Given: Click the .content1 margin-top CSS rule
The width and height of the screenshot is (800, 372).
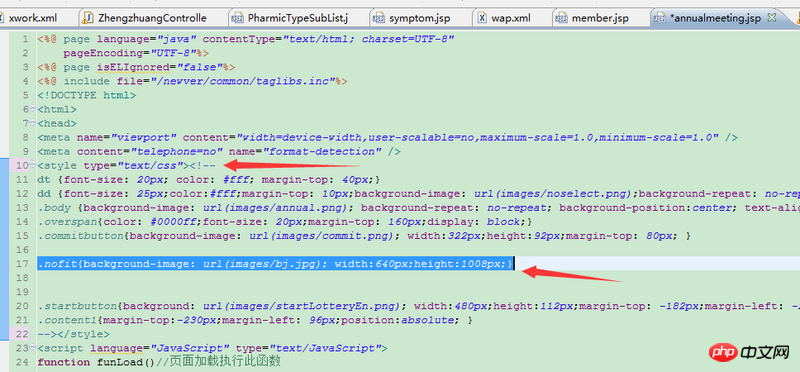Looking at the screenshot, I should (255, 320).
